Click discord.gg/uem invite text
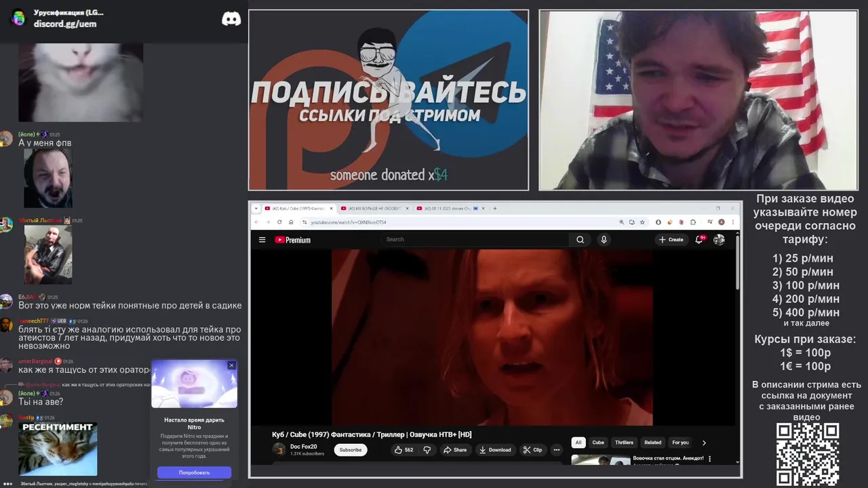 pyautogui.click(x=65, y=24)
